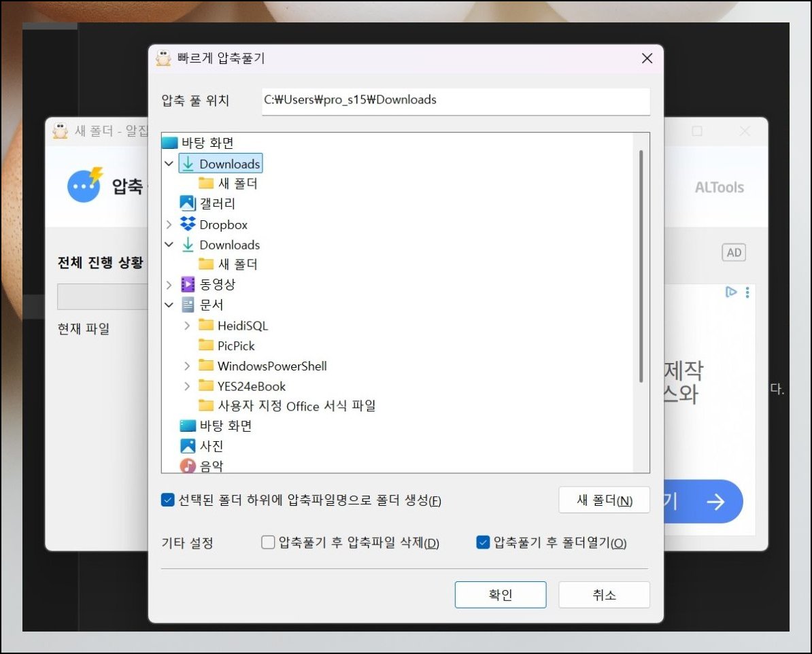The height and width of the screenshot is (654, 812).
Task: Click egg icon in 새 폴더 window title
Action: tap(60, 131)
